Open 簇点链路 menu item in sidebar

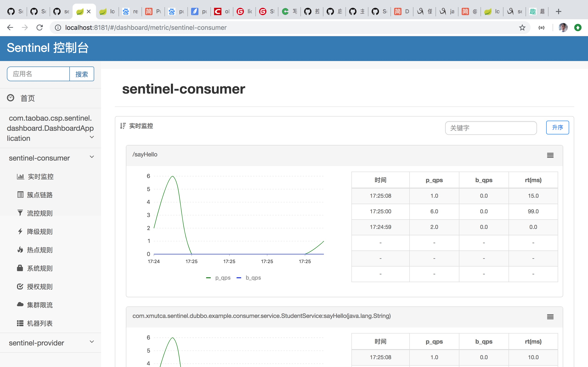(40, 195)
